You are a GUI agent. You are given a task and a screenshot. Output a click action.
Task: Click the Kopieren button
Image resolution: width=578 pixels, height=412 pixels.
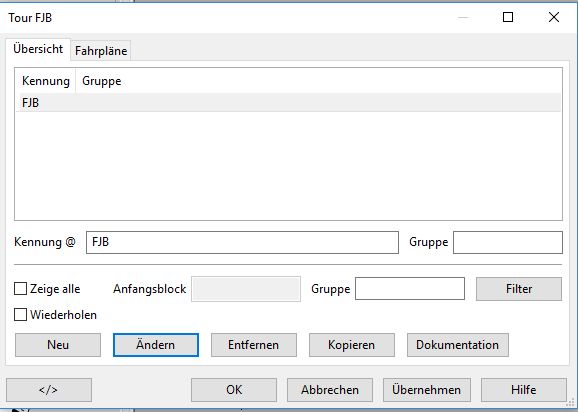[352, 345]
